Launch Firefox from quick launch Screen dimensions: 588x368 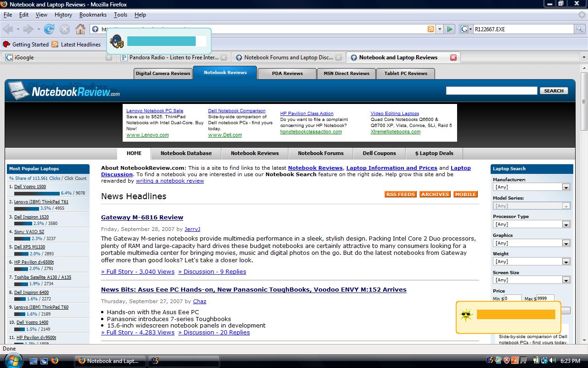tap(55, 361)
